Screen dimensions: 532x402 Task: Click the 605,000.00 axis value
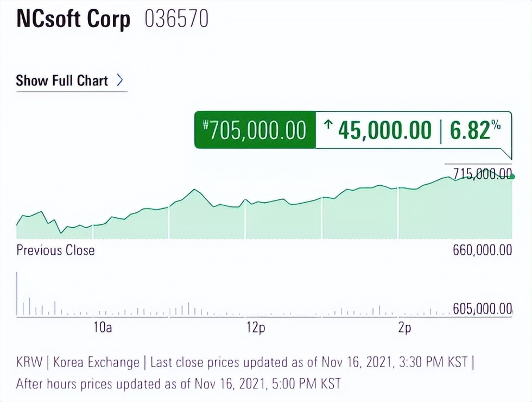[483, 309]
